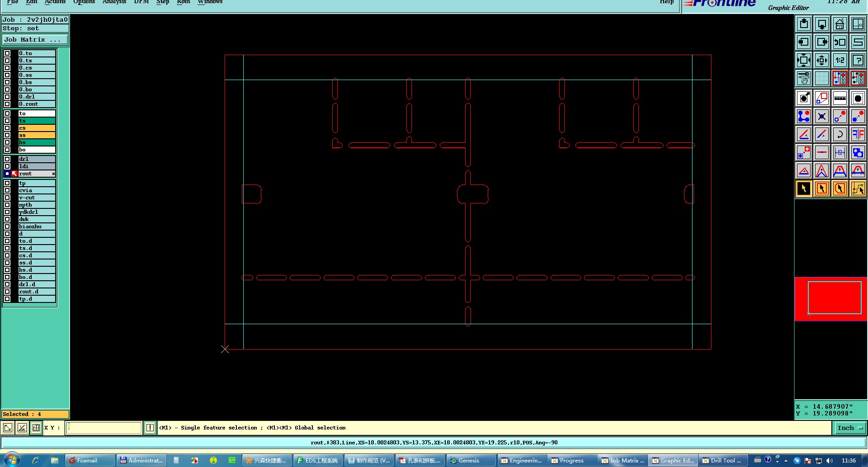Toggle the grid display icon
This screenshot has height=467, width=868.
tap(822, 78)
